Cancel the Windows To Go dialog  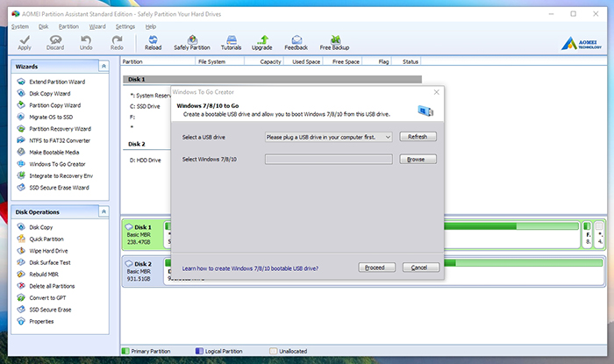[x=421, y=268]
